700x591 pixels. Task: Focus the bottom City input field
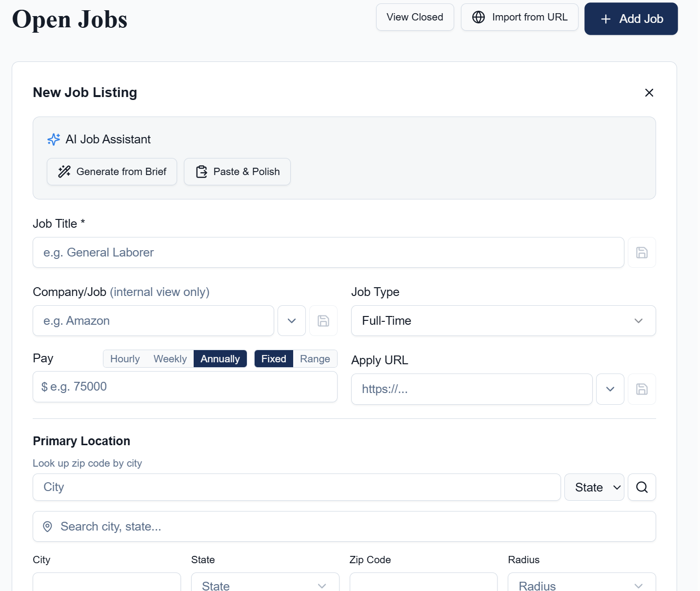click(x=106, y=583)
